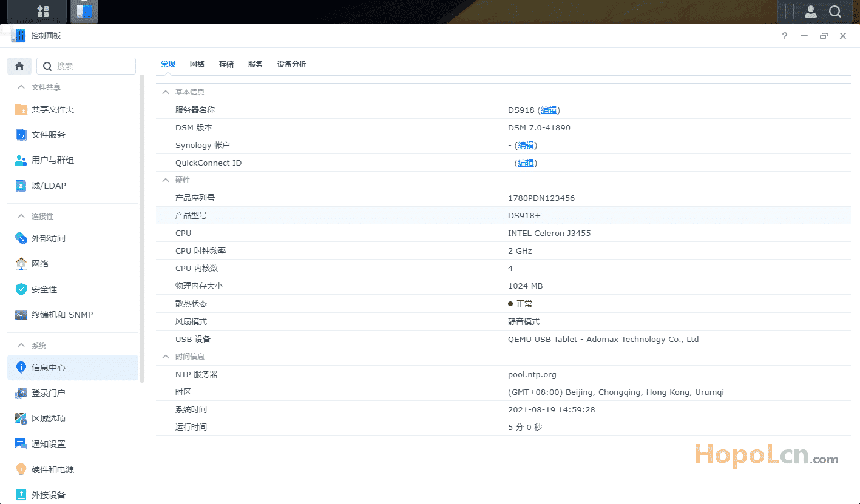
Task: Click 编辑 link next to DS918 server name
Action: [549, 110]
